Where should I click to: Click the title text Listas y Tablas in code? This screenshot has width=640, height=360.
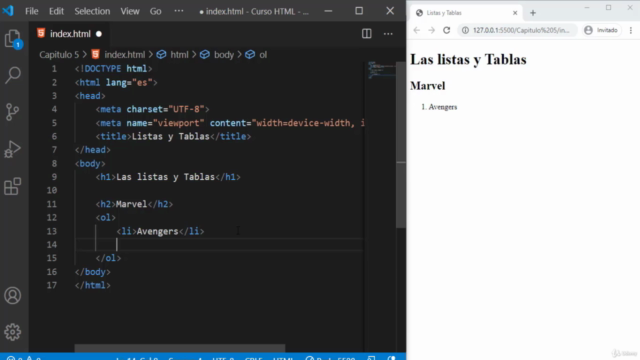[171, 136]
